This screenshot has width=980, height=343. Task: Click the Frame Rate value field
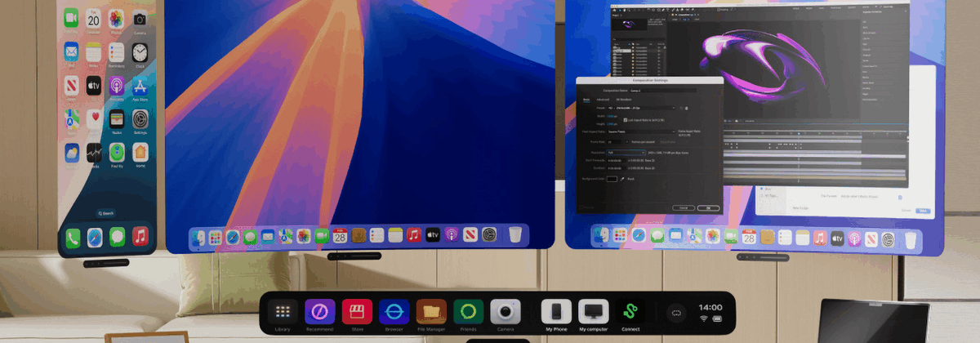coord(615,142)
